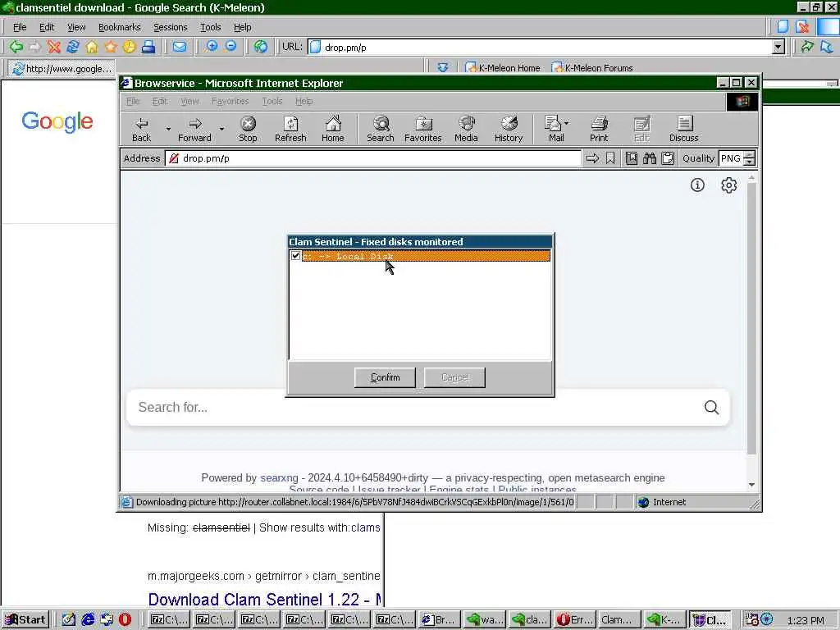Click the searxng link in page footer
840x630 pixels.
[279, 477]
